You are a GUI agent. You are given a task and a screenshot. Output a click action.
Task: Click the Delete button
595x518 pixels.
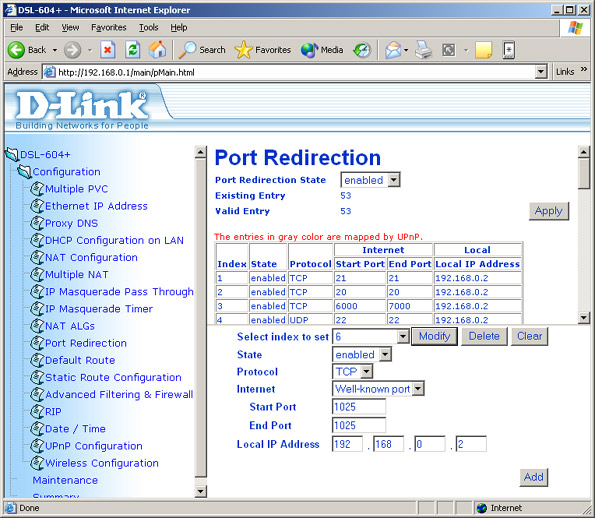(484, 336)
